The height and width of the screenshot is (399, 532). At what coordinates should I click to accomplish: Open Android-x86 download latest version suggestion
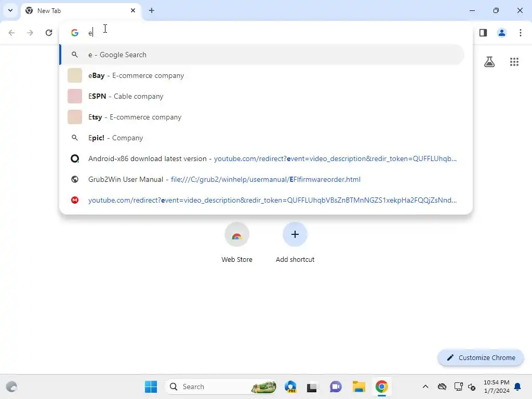pyautogui.click(x=262, y=158)
